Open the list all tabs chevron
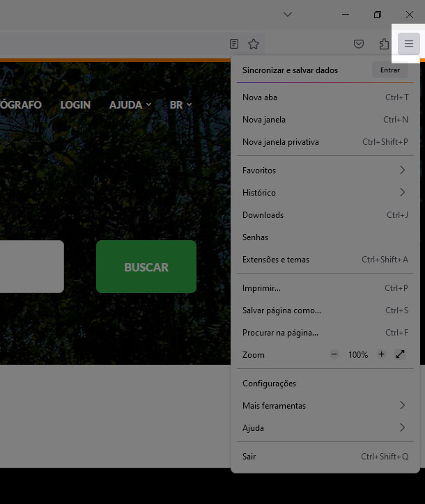 point(288,15)
